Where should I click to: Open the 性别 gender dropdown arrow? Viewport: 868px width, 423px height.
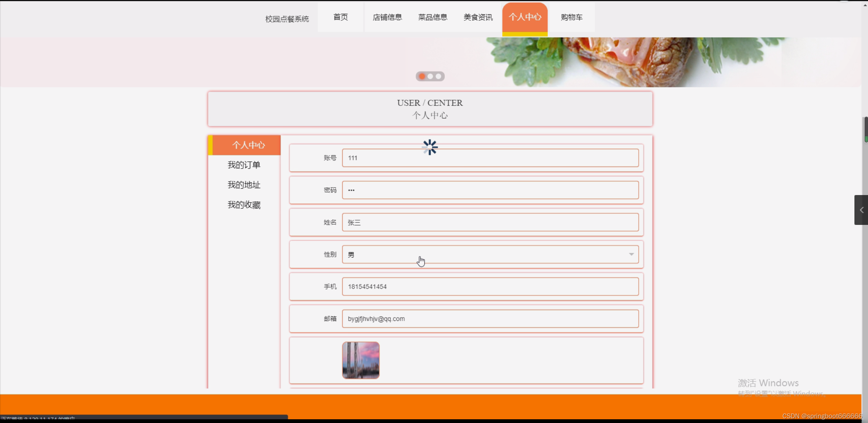631,254
